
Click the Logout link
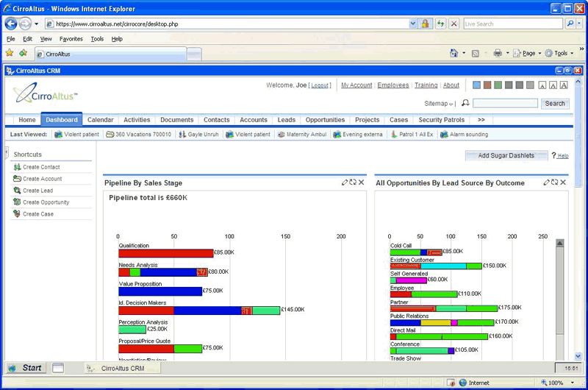320,85
